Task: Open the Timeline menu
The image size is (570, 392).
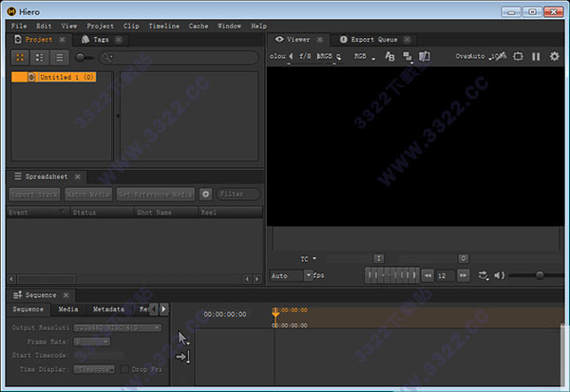Action: pyautogui.click(x=164, y=27)
